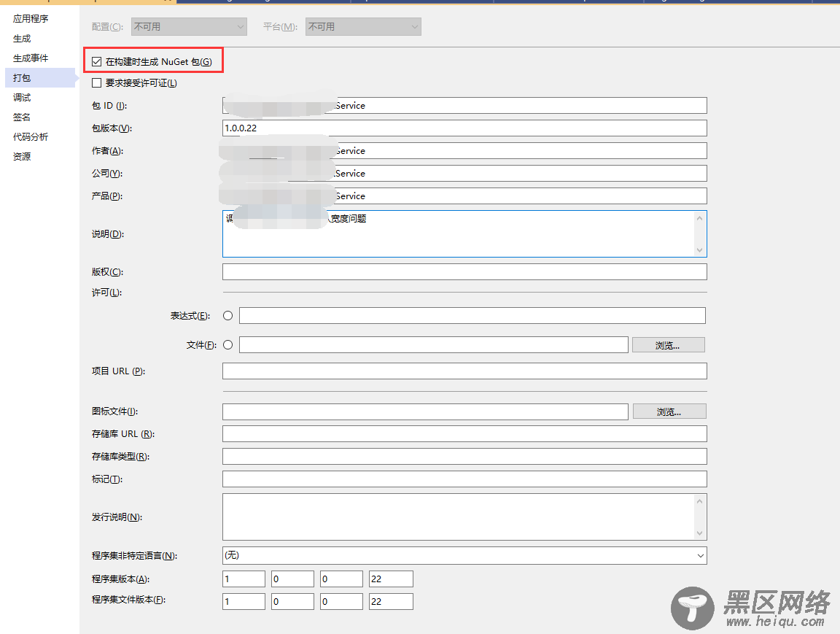
Task: Click 程序集文件版本 build number box
Action: (341, 601)
